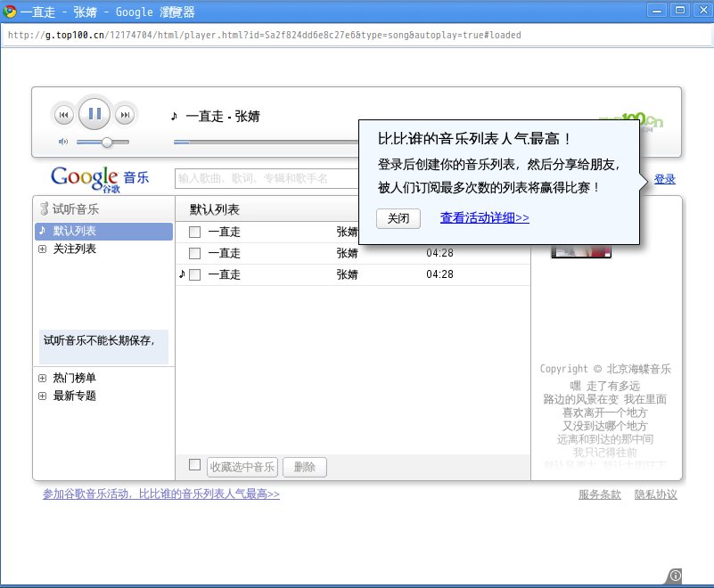714x588 pixels.
Task: Click the Chrome icon in title bar
Action: click(9, 12)
